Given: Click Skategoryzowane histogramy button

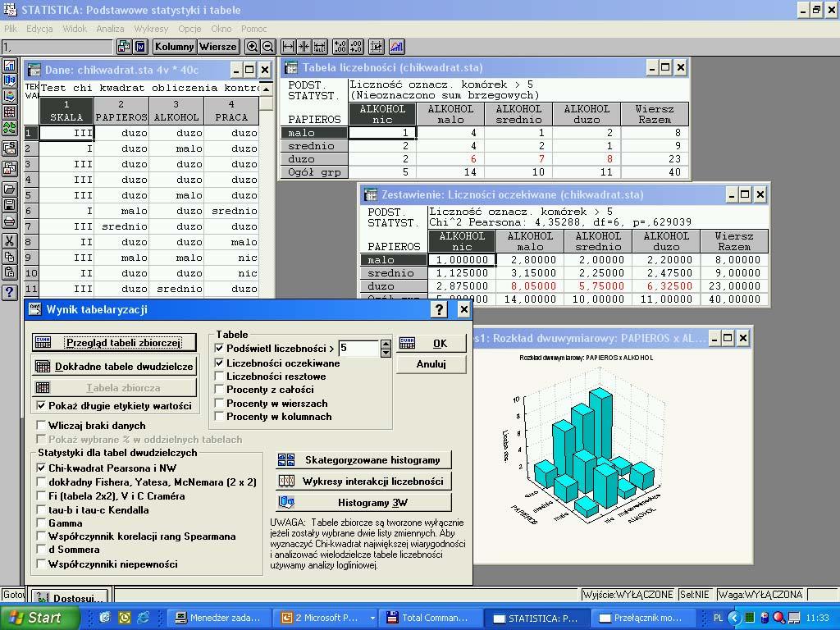Looking at the screenshot, I should (x=363, y=459).
